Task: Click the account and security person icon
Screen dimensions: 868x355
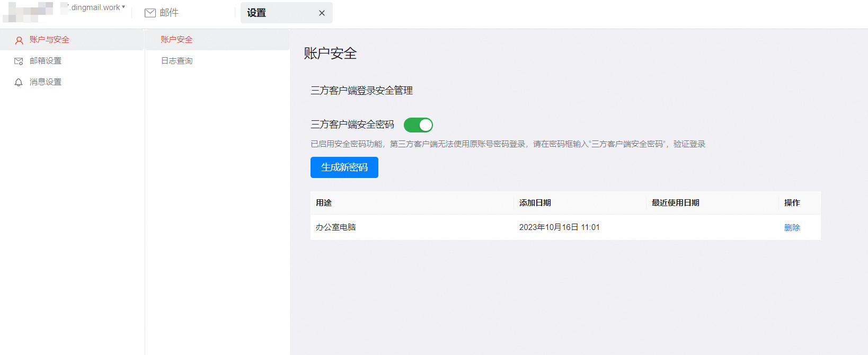Action: click(19, 40)
